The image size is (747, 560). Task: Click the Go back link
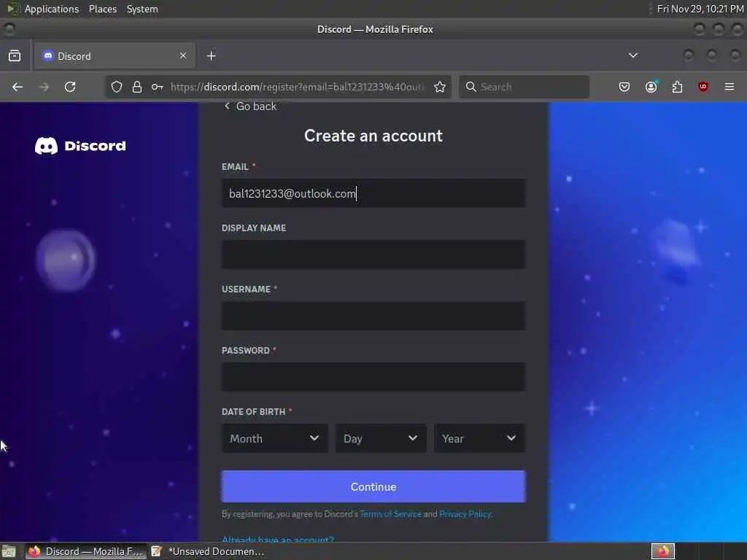click(250, 106)
